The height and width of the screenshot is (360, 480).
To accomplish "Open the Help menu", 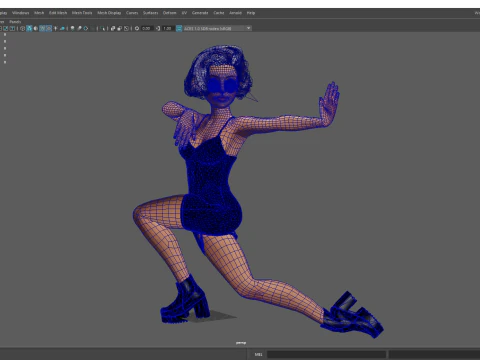I will (x=251, y=13).
